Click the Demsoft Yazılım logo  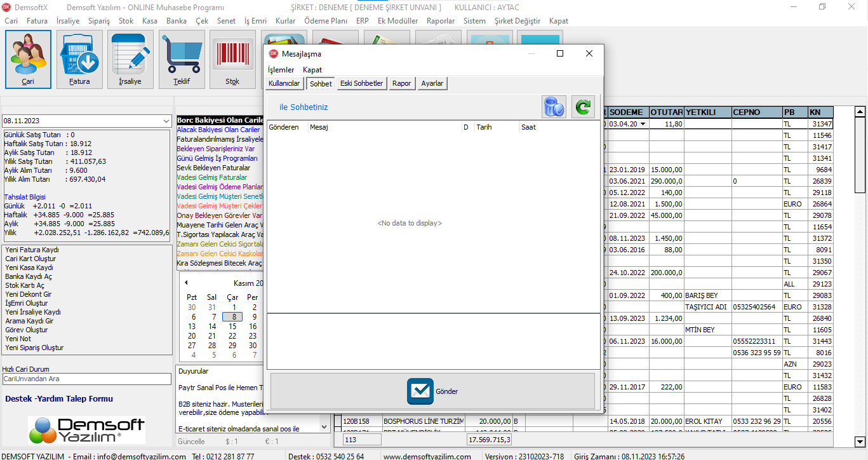(x=87, y=430)
